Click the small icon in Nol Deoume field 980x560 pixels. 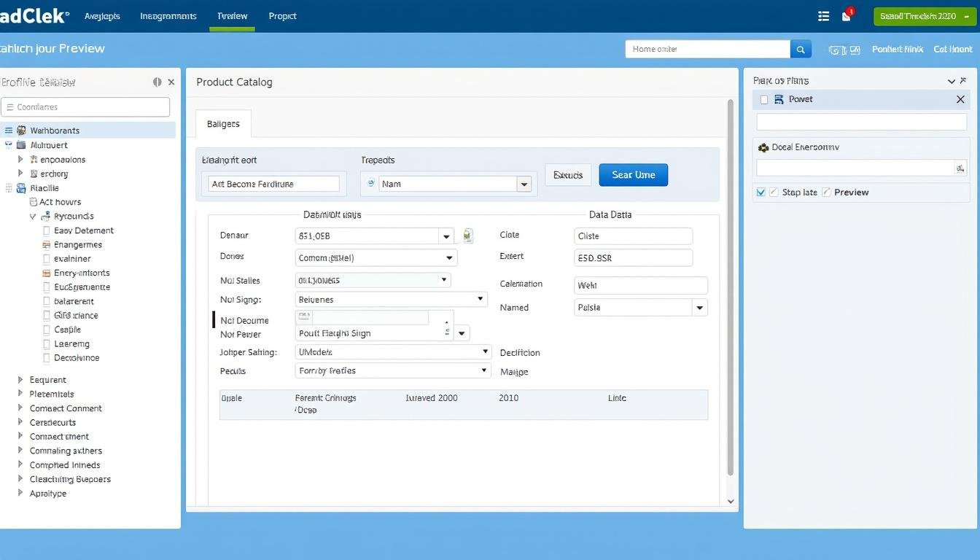tap(304, 316)
